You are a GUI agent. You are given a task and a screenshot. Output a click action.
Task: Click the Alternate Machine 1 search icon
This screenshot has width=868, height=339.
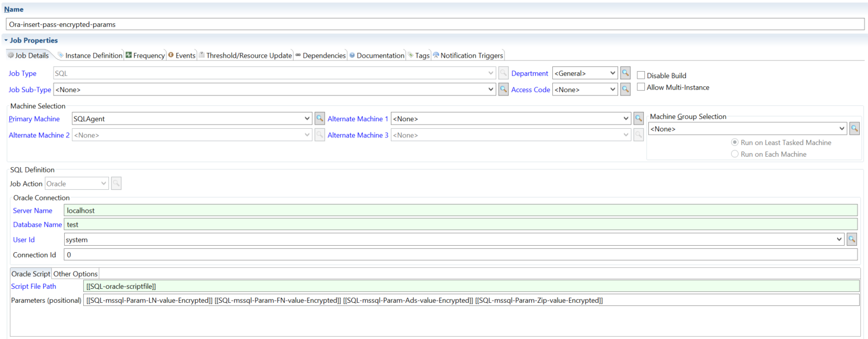tap(638, 119)
